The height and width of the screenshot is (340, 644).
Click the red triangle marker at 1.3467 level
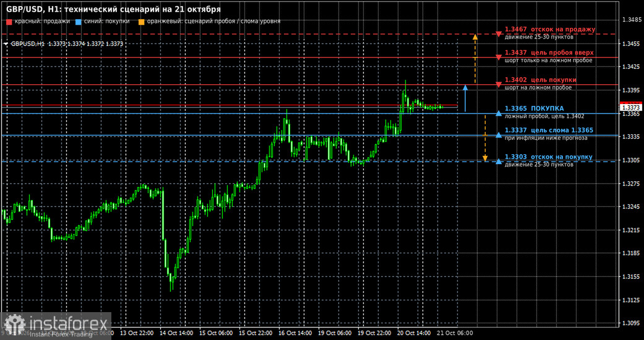tap(499, 34)
